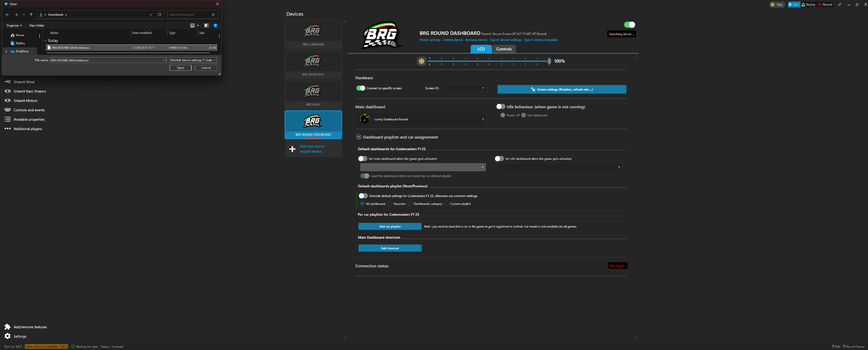Click the plus icon to add device
868x350 pixels.
click(292, 149)
